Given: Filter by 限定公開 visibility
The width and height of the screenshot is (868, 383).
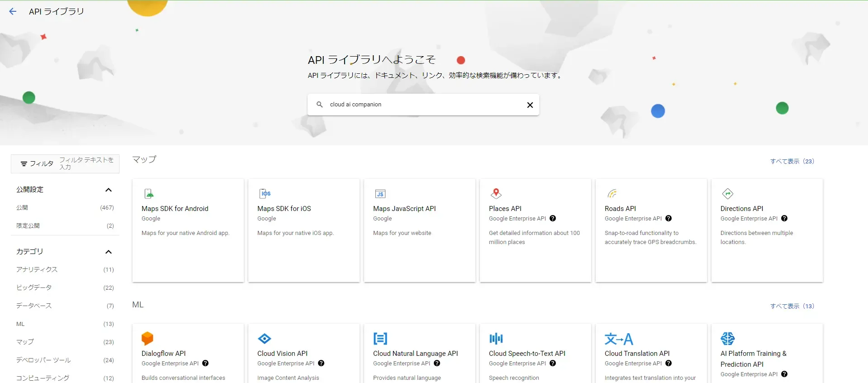Looking at the screenshot, I should pyautogui.click(x=65, y=226).
